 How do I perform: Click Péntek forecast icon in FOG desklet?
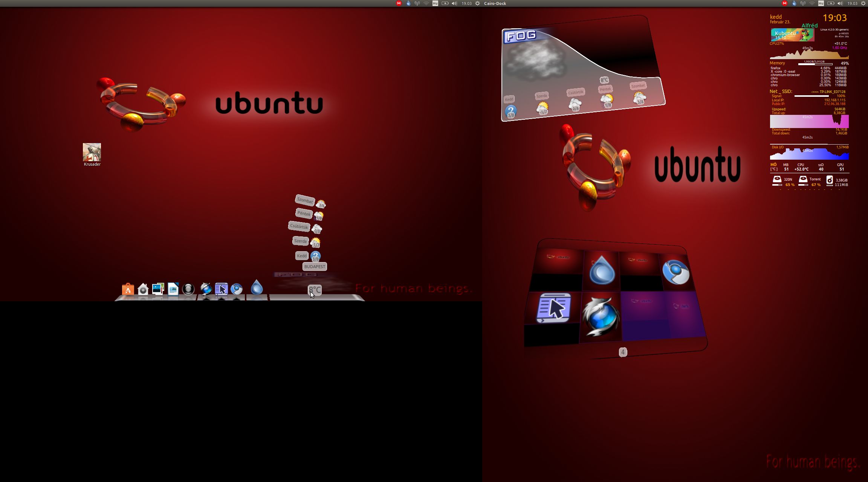click(607, 101)
